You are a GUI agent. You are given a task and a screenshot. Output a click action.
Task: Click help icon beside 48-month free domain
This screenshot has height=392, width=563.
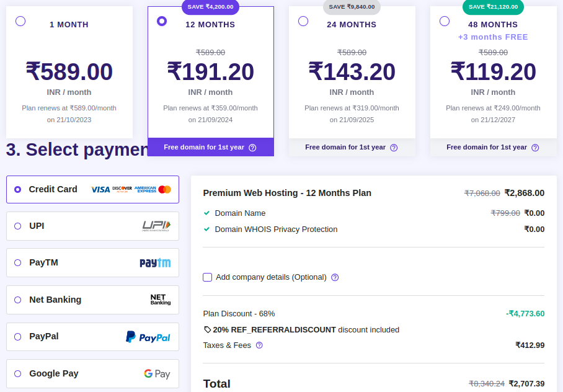pos(535,148)
